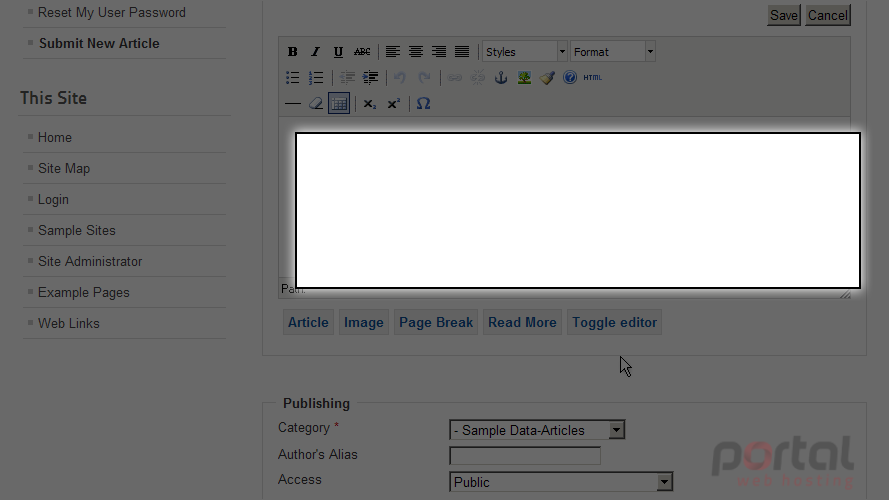Open Site Map menu item
Image resolution: width=889 pixels, height=500 pixels.
[x=64, y=168]
